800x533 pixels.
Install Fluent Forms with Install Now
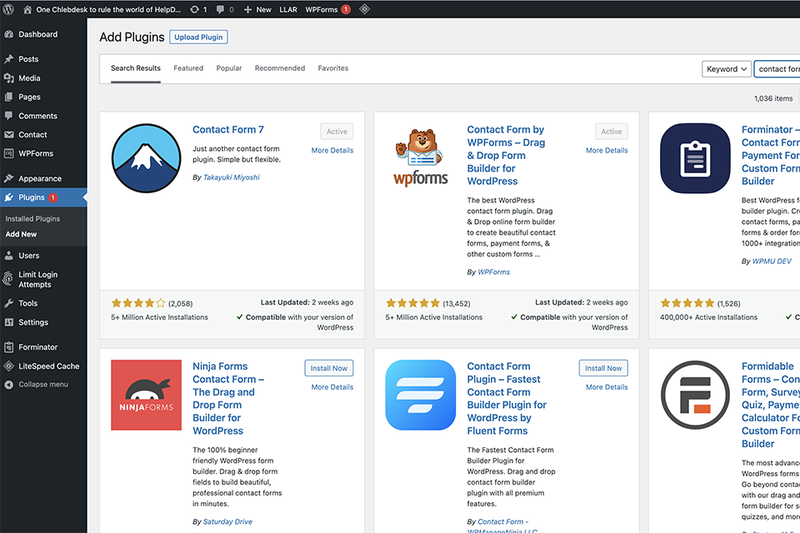(x=603, y=368)
